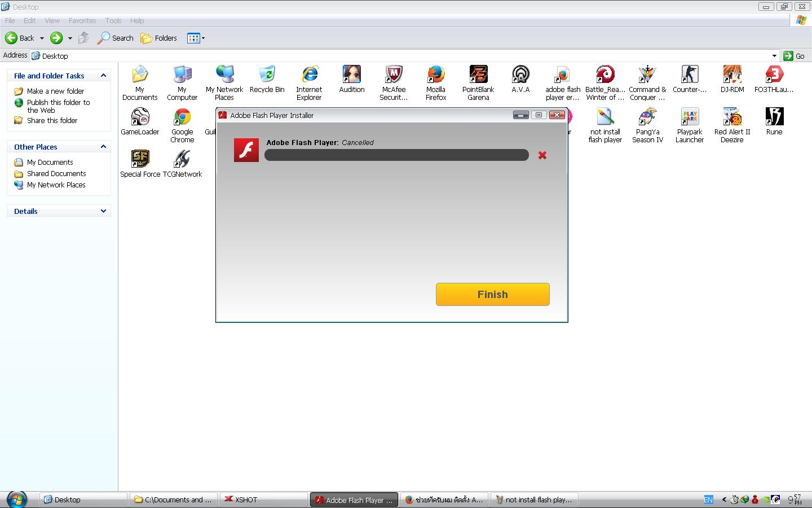This screenshot has width=812, height=508.
Task: Click the Up folder toolbar button
Action: [x=83, y=38]
